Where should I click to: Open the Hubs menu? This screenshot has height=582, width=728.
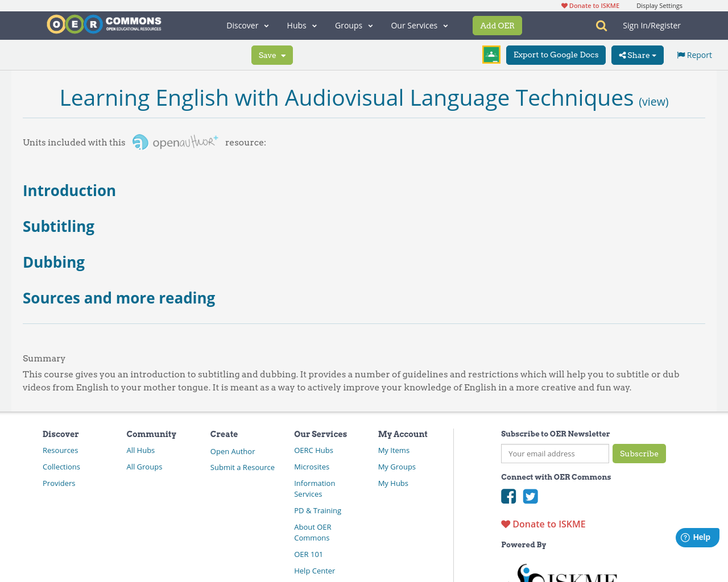click(x=301, y=25)
